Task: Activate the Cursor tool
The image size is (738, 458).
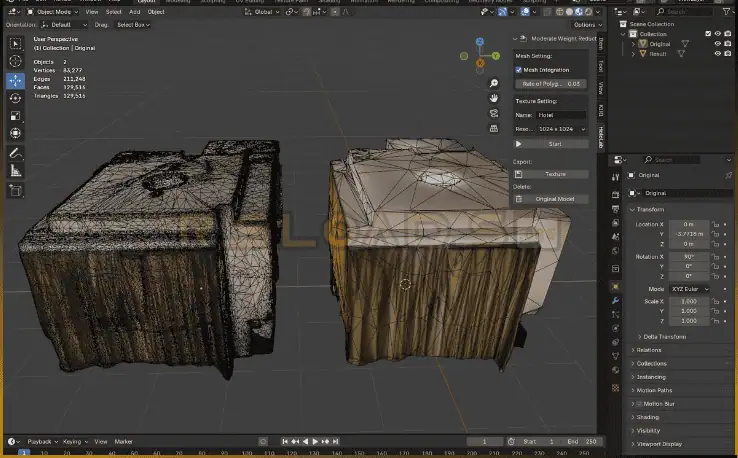Action: point(16,61)
